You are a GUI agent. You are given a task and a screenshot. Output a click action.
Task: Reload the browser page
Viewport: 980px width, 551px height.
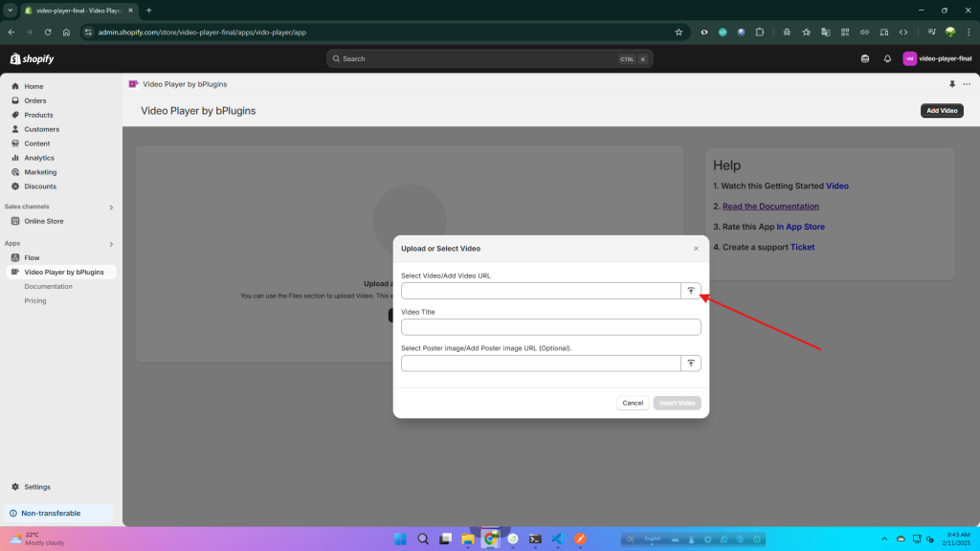point(48,32)
